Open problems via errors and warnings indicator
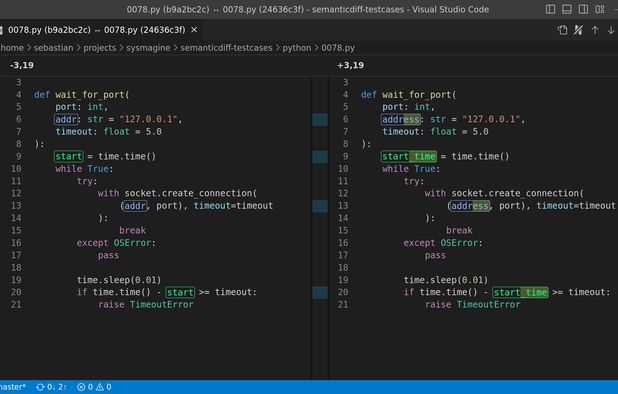This screenshot has width=618, height=394. pos(94,387)
